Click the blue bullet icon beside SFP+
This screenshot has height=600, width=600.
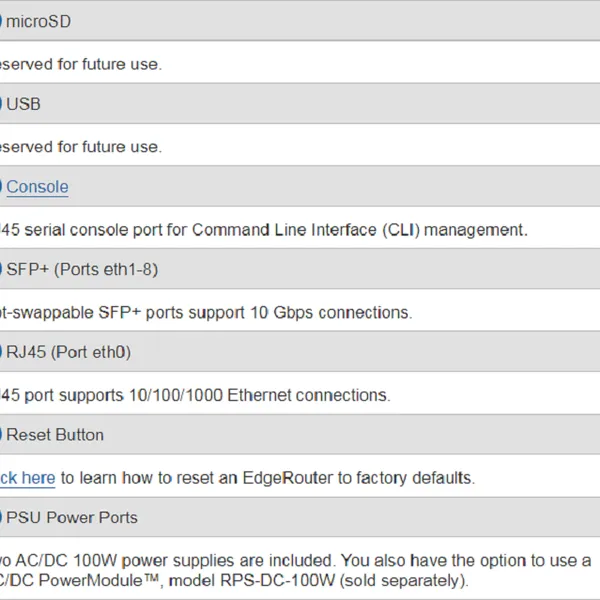1,270
